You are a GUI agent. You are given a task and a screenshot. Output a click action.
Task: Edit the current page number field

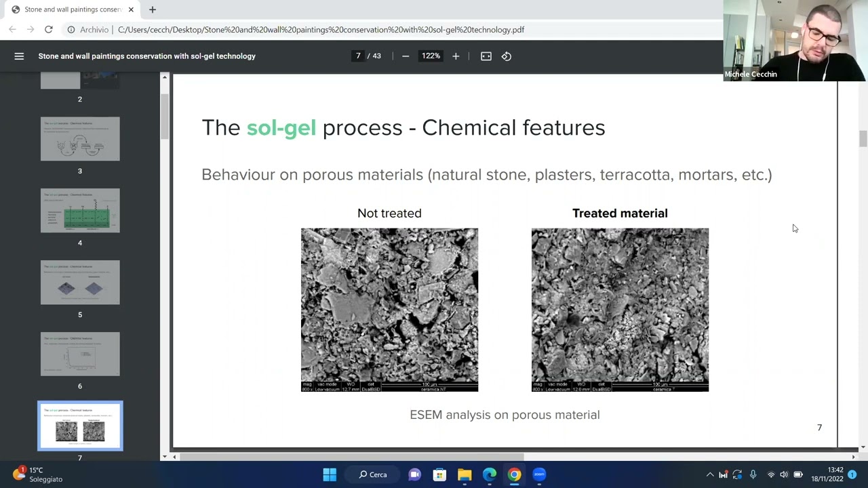(x=358, y=56)
